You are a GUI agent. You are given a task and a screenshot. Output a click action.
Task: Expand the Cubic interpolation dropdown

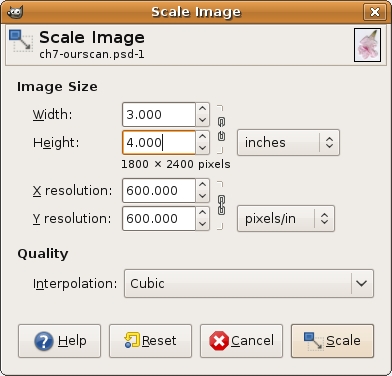(249, 284)
